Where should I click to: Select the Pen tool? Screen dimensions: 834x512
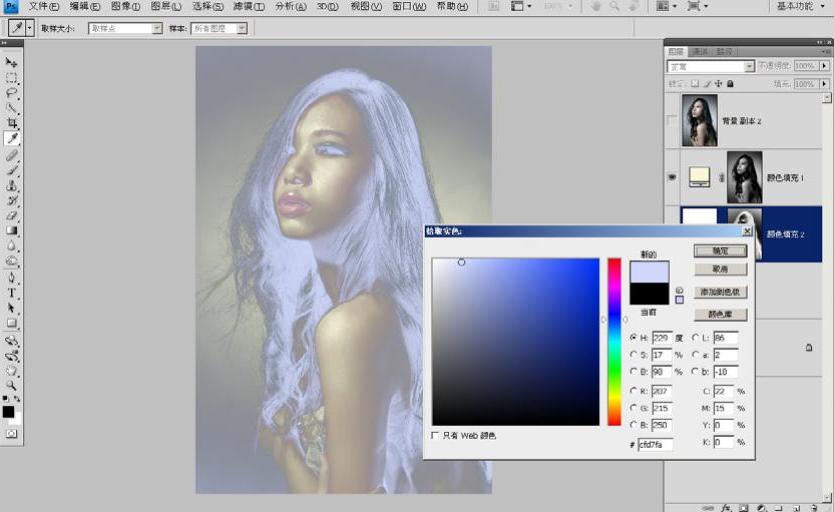click(x=11, y=278)
